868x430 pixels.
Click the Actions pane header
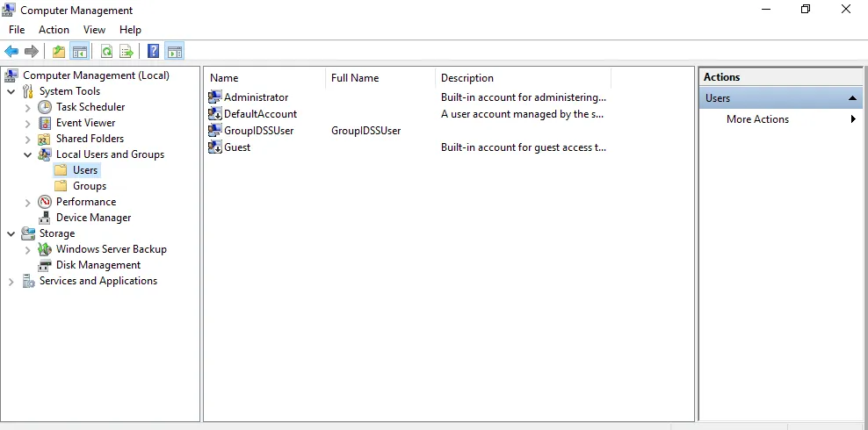pos(780,77)
